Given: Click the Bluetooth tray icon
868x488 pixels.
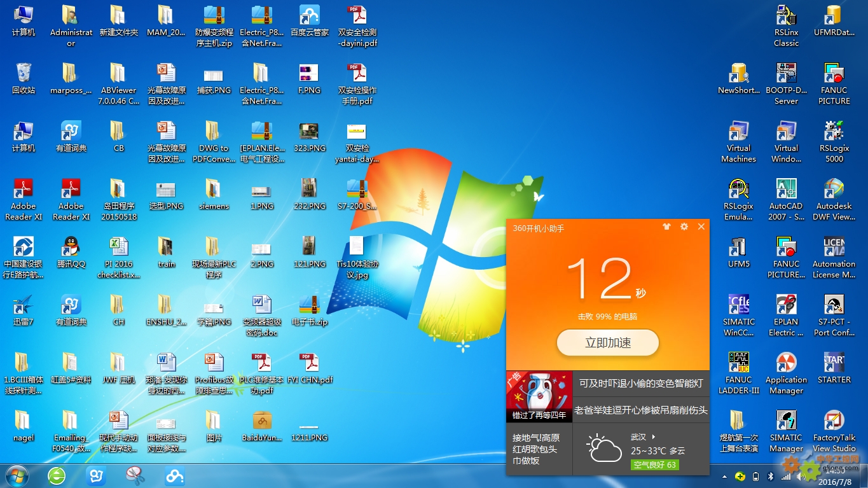Looking at the screenshot, I should 771,476.
